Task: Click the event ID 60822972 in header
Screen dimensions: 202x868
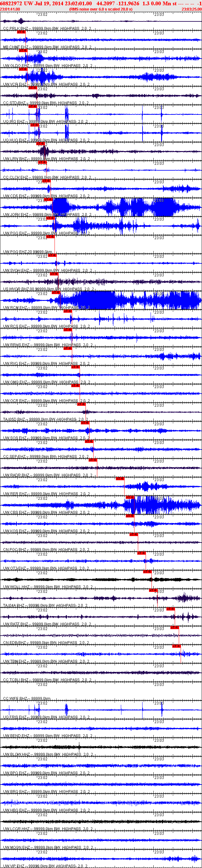Action: click(x=11, y=3)
